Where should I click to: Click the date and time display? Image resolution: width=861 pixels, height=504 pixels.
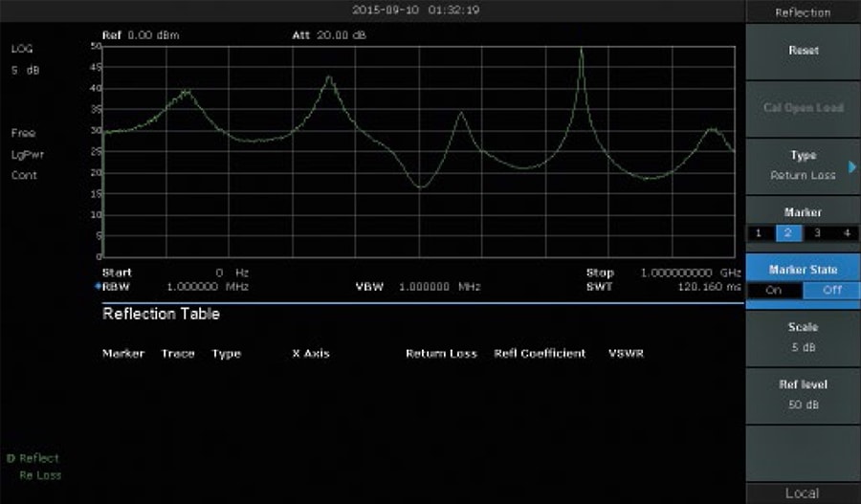[x=416, y=10]
